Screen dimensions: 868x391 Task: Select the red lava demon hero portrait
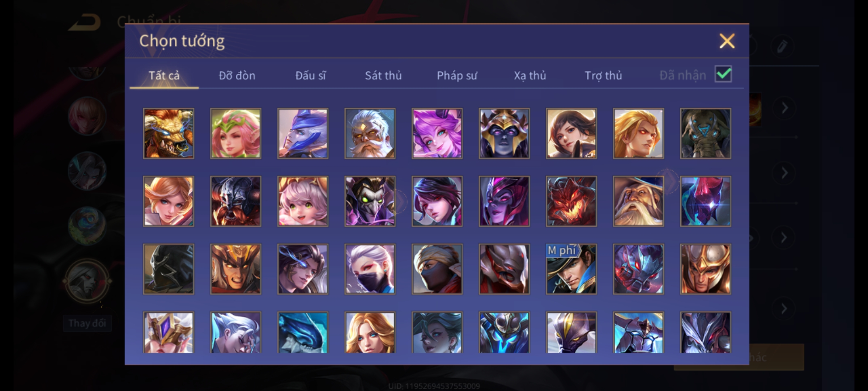571,201
